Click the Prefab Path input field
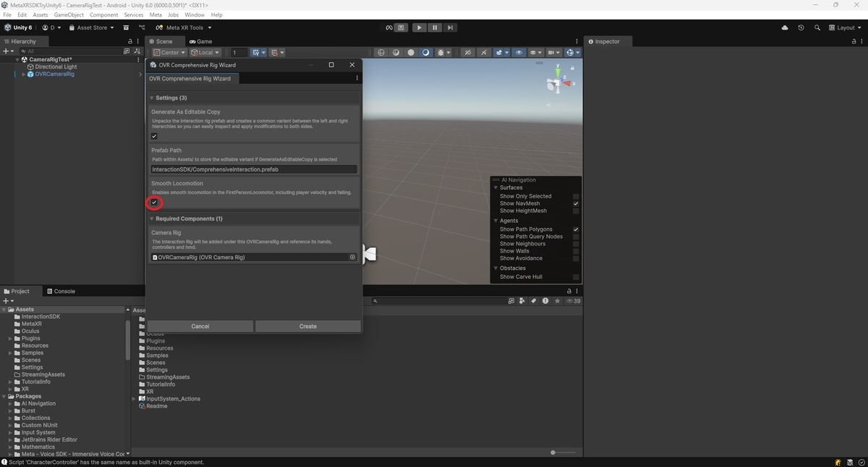 coord(254,169)
